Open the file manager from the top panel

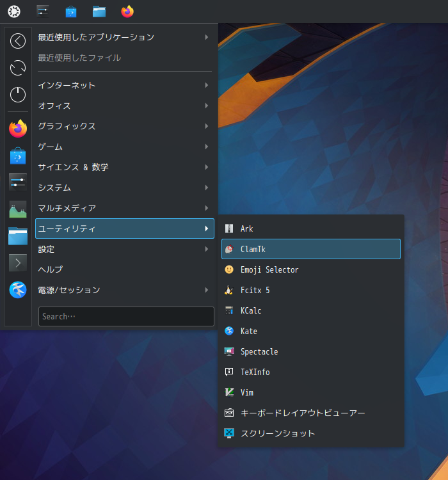tap(99, 12)
